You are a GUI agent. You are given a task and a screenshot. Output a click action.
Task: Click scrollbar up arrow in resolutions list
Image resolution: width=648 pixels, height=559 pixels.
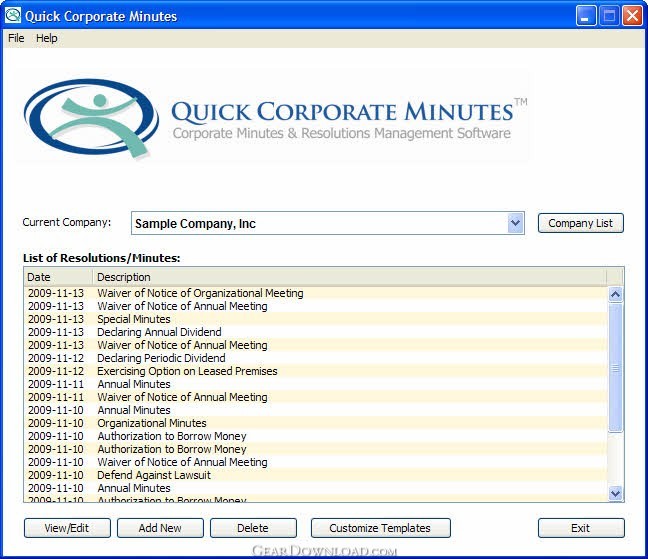[615, 294]
